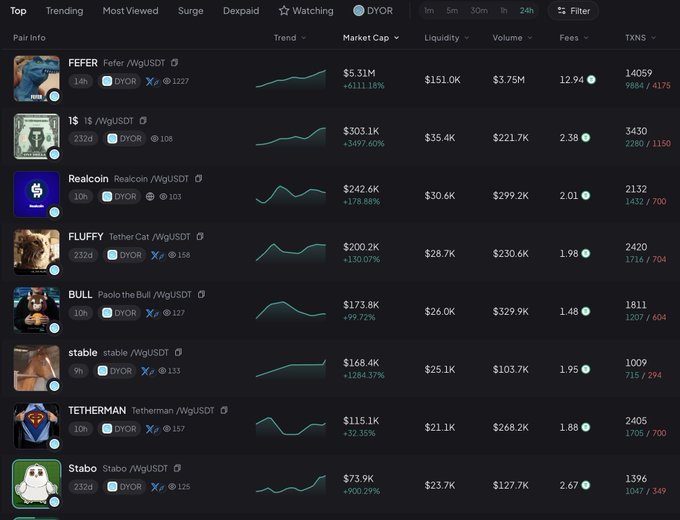Click the eye views icon for BULL 127
The height and width of the screenshot is (520, 680).
167,313
